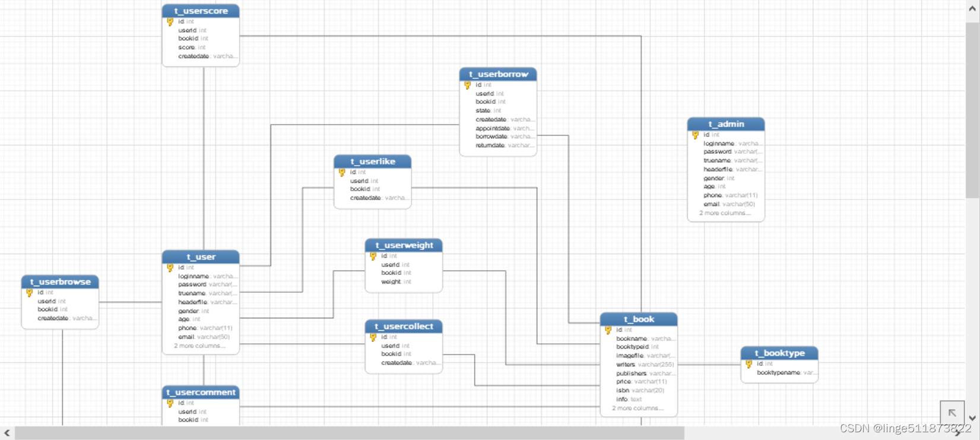Select the t_booktype table header
This screenshot has width=980, height=440.
tap(779, 353)
